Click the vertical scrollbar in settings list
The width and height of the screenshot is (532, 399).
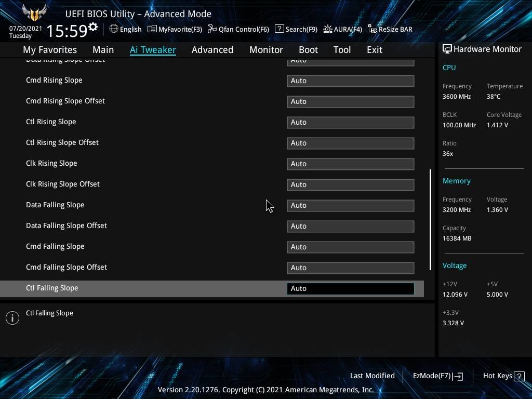(x=430, y=219)
